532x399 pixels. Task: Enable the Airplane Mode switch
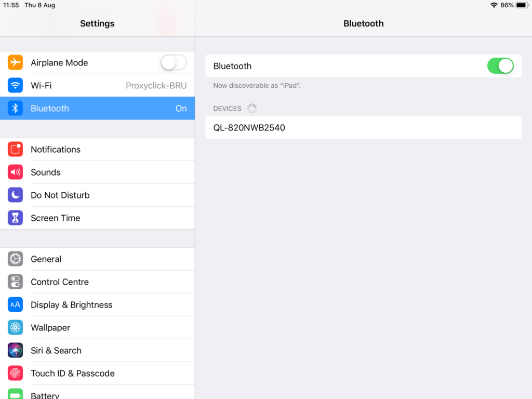[174, 63]
